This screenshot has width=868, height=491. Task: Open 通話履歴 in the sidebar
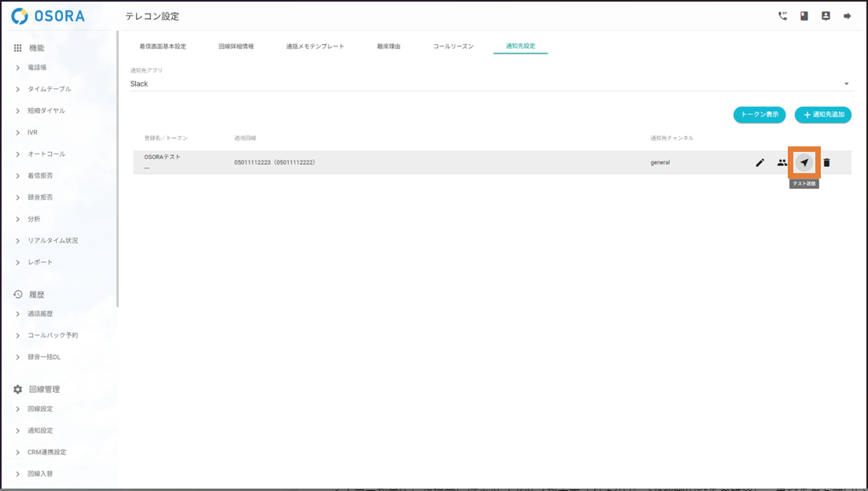click(x=40, y=314)
